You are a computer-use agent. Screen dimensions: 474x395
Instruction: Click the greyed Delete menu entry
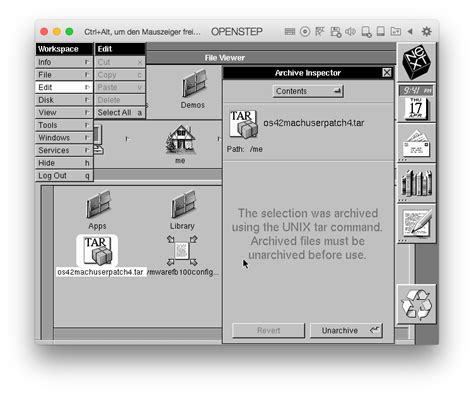120,100
